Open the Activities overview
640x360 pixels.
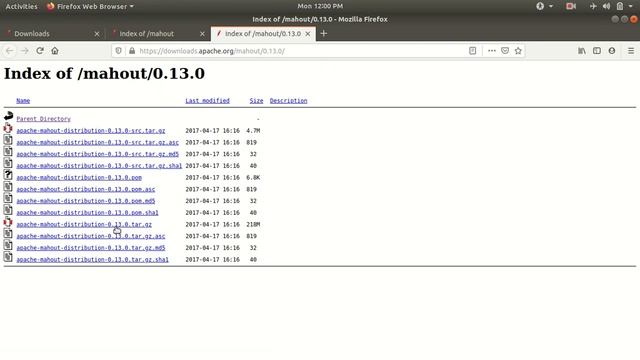21,6
